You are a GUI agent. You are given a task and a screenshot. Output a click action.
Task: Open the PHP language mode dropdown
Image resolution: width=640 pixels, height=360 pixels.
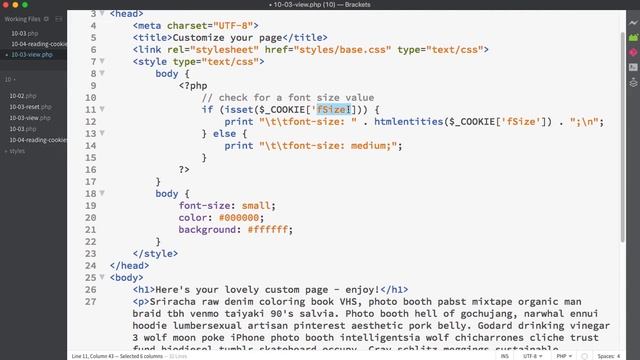564,356
